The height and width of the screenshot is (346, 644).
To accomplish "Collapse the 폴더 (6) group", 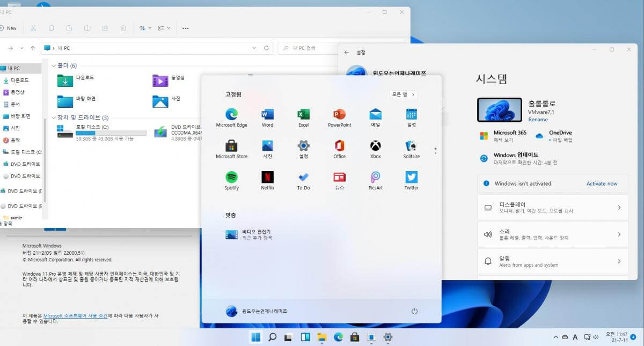I will tap(54, 65).
